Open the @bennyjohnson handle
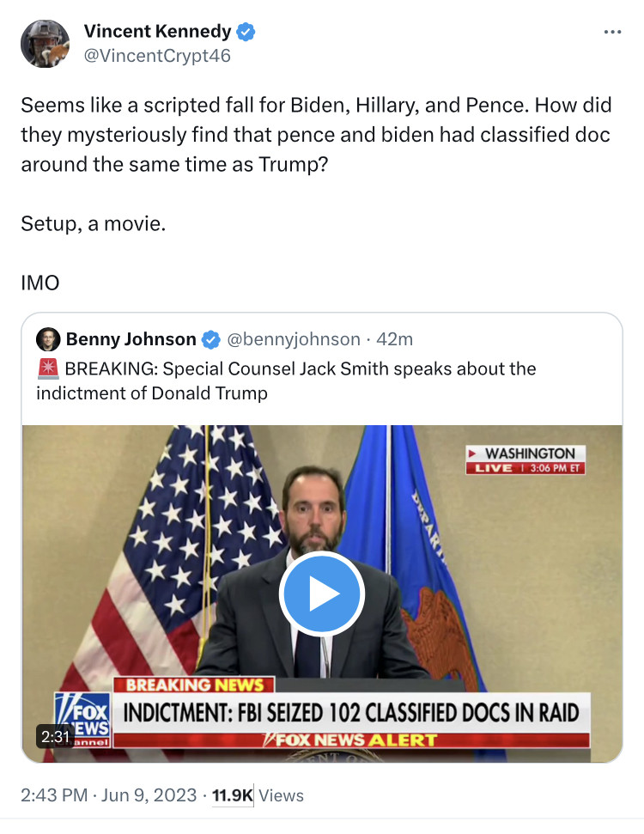 click(x=293, y=339)
